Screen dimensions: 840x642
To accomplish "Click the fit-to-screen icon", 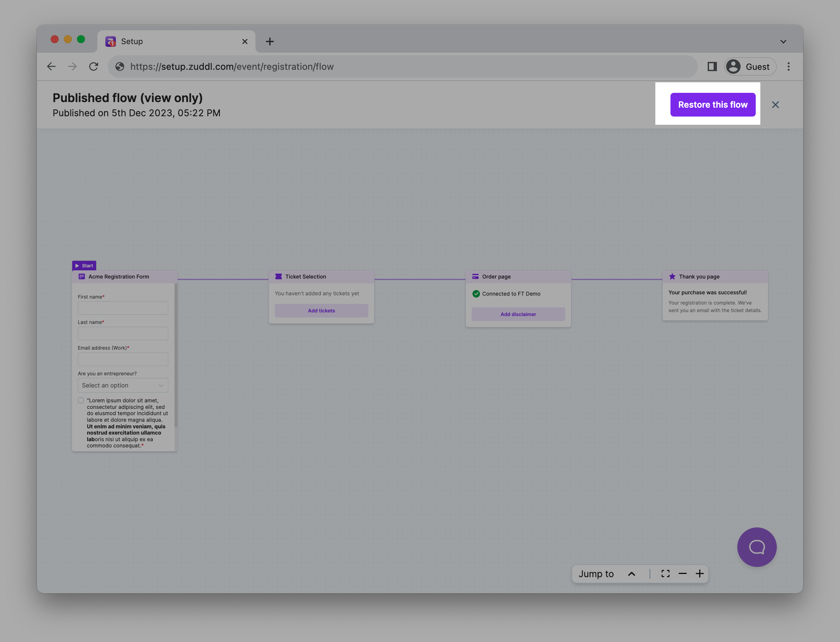I will pyautogui.click(x=665, y=574).
